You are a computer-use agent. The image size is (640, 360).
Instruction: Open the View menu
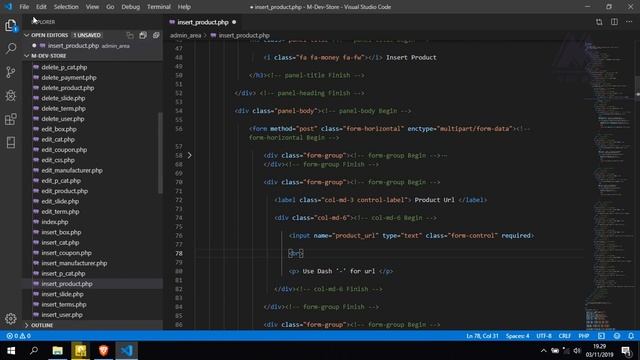point(92,7)
